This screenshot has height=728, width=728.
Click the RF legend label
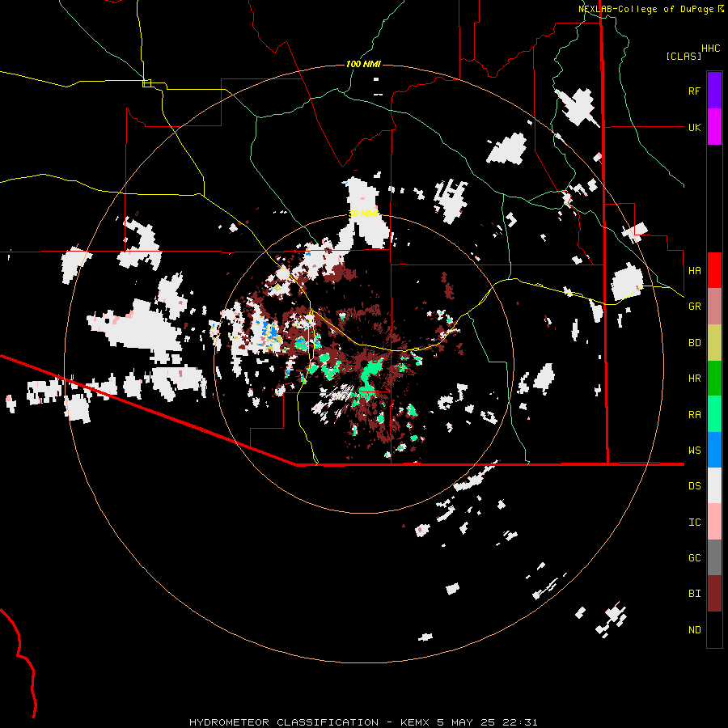coord(694,91)
